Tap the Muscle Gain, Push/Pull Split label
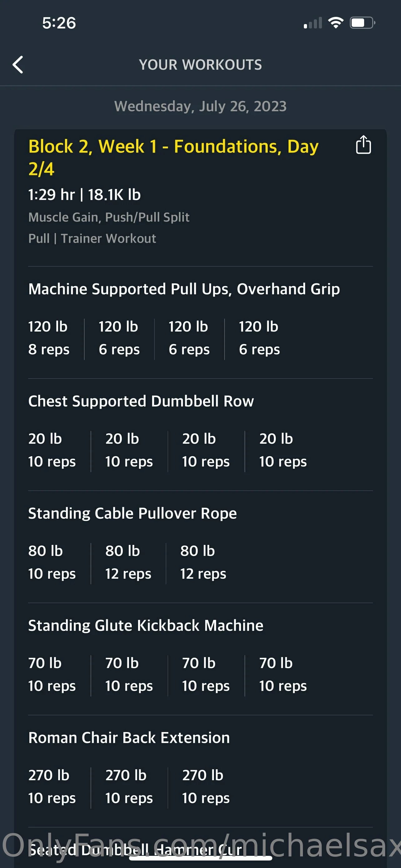This screenshot has width=401, height=868. point(109,217)
